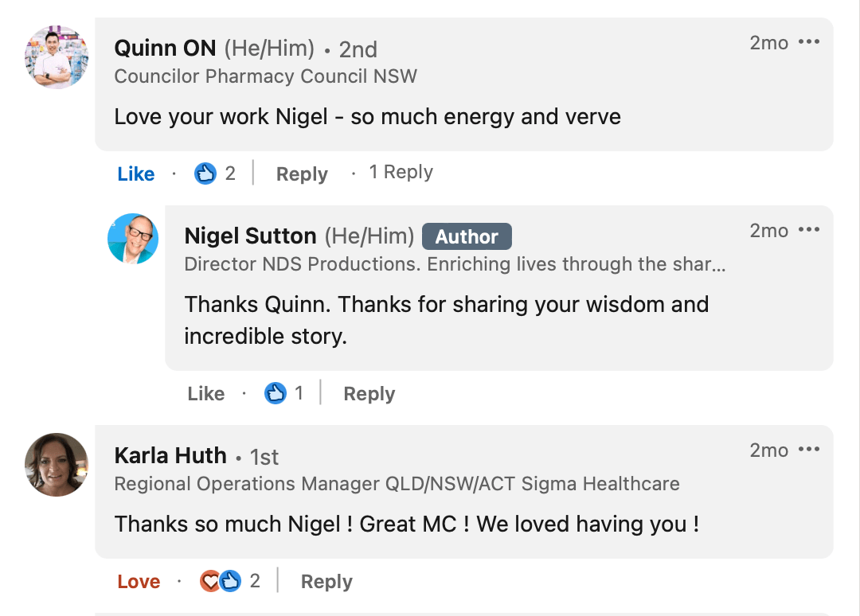View love and like reactions on Karla's comment
860x616 pixels.
tap(230, 581)
